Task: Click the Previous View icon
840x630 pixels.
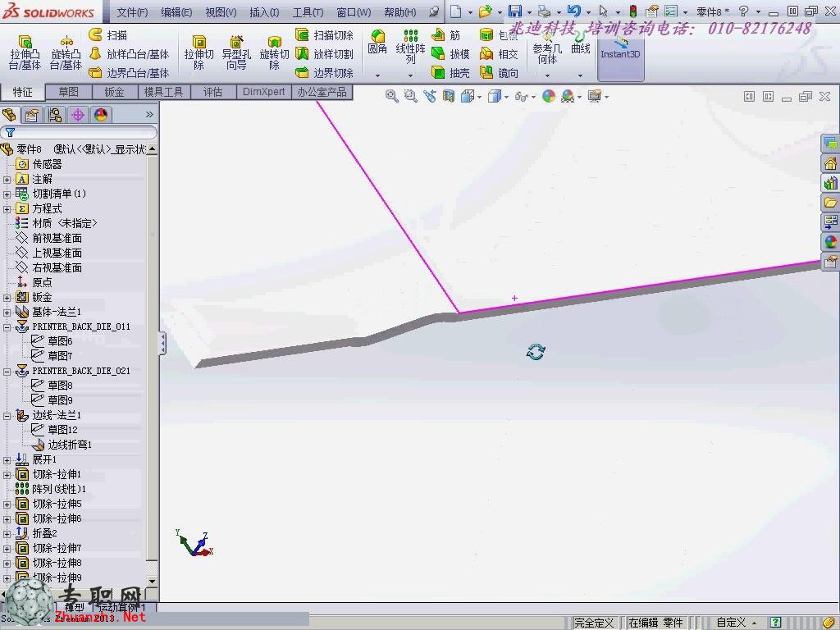Action: [x=430, y=97]
